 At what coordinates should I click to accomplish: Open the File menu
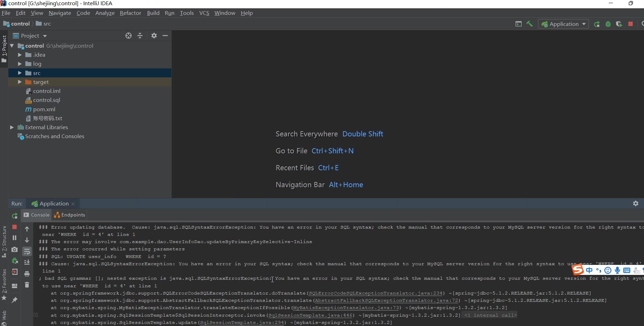click(6, 13)
